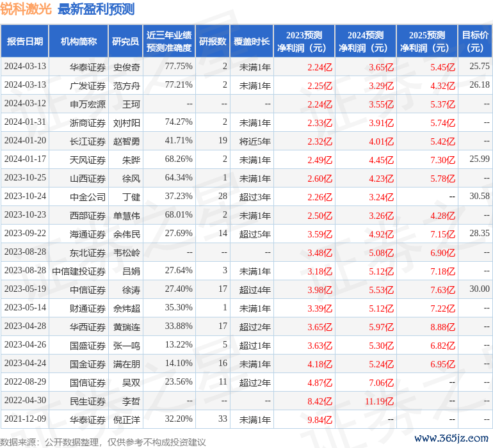Click the 报告日期 column header

[x=25, y=42]
